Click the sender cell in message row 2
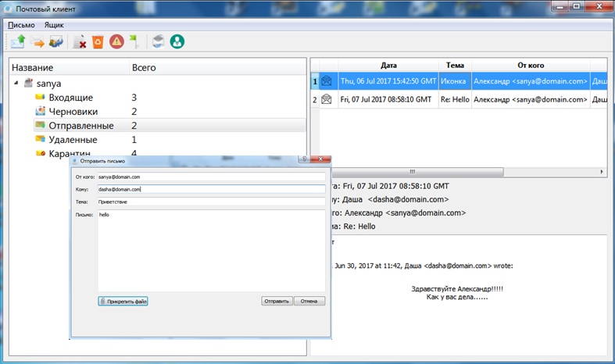615x364 pixels. click(531, 99)
